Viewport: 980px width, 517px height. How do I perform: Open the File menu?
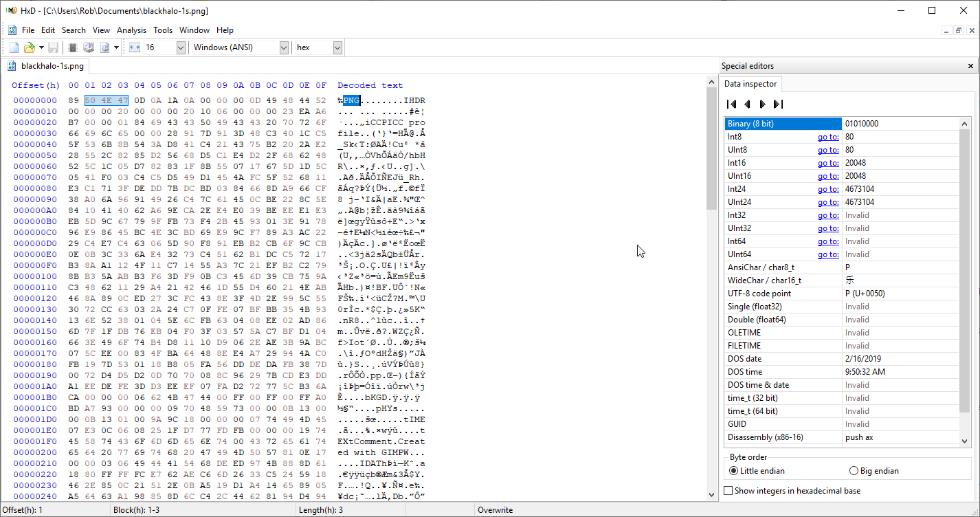point(28,30)
